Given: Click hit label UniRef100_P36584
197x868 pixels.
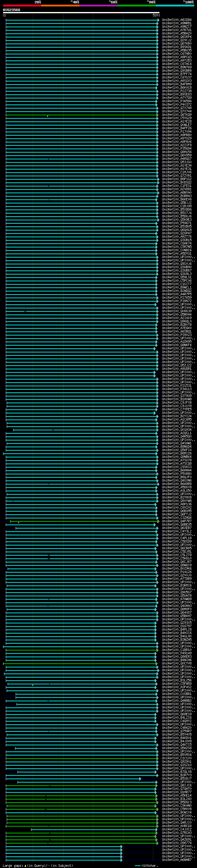Looking at the screenshot, I should (177, 101).
